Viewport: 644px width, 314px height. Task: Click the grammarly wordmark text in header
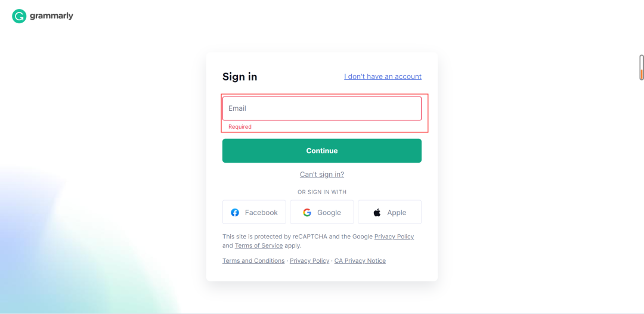(51, 17)
